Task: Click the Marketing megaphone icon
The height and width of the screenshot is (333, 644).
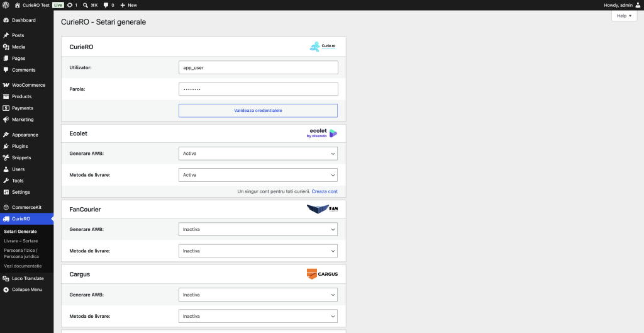Action: (x=6, y=120)
